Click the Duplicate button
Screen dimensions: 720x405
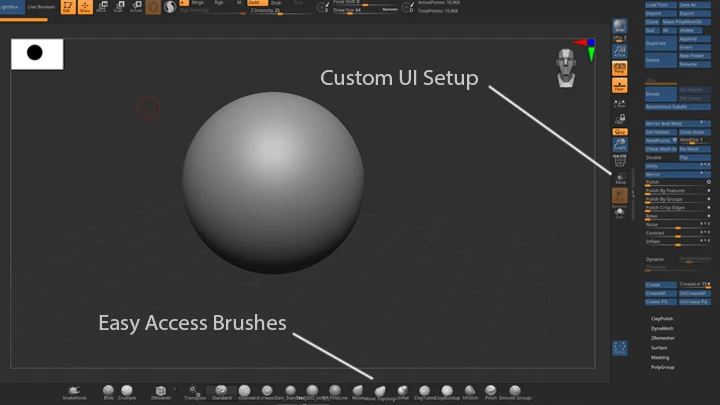pyautogui.click(x=660, y=43)
